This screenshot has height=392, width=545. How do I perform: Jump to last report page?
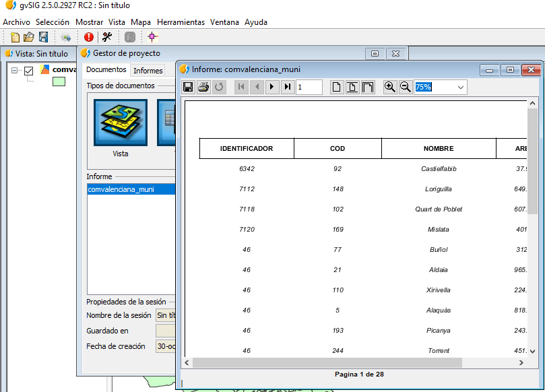coord(288,87)
